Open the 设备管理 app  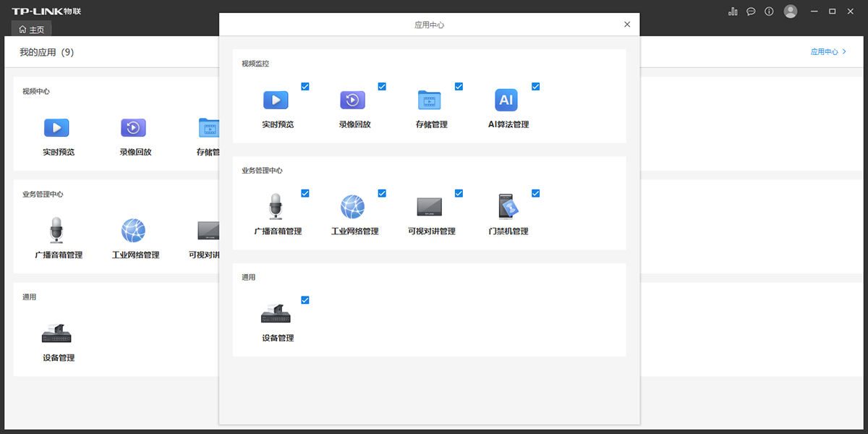coord(276,313)
